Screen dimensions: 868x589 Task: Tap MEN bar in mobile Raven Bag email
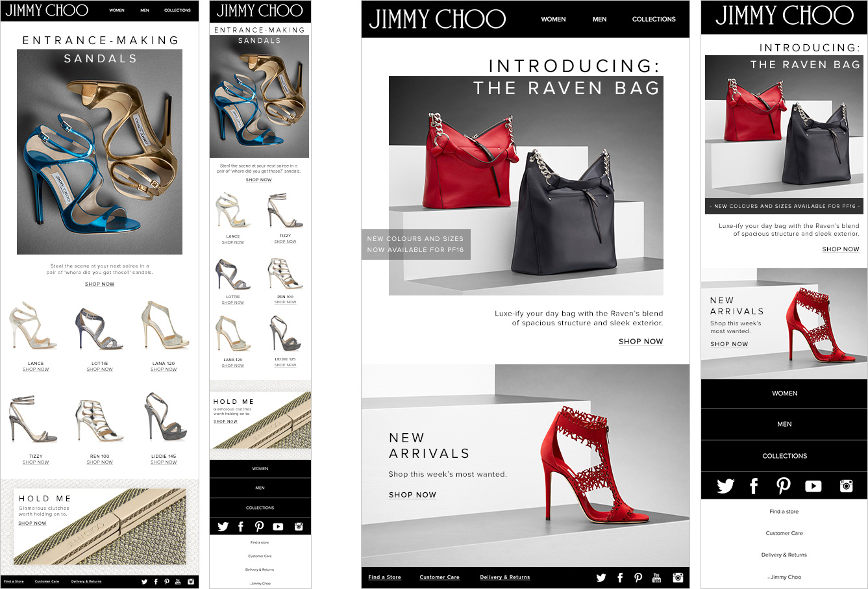tap(784, 424)
